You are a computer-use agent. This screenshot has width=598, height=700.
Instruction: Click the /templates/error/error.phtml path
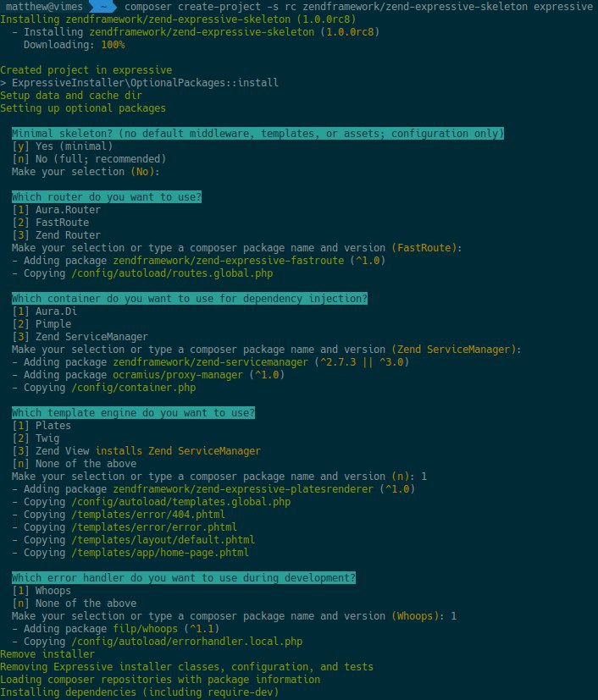[x=154, y=527]
